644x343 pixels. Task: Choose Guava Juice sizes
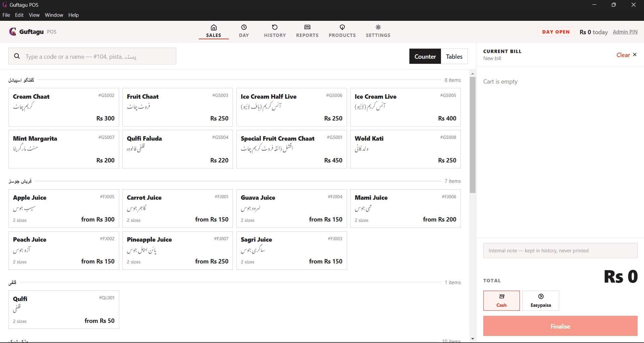coord(292,208)
